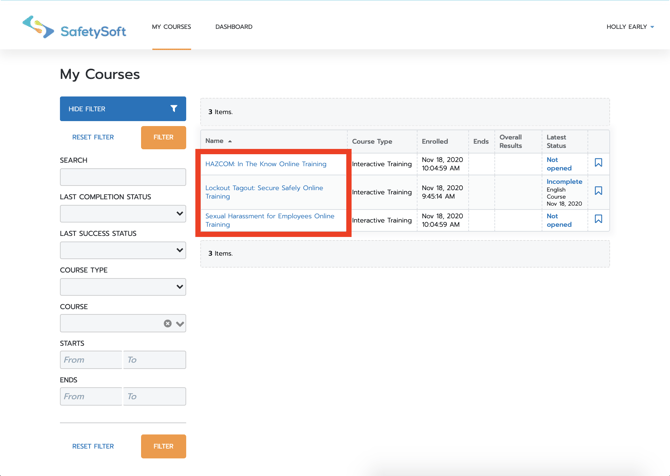Viewport: 670px width, 476px height.
Task: Clear the Course field with X icon
Action: pyautogui.click(x=167, y=324)
